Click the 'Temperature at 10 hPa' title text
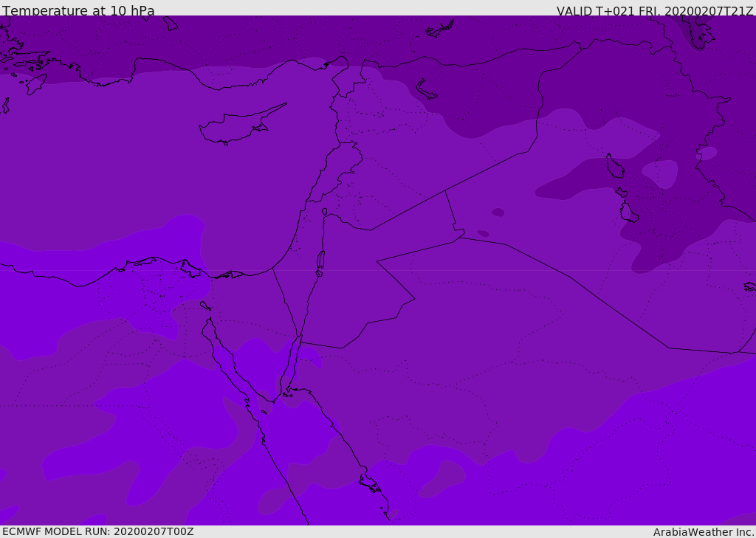This screenshot has width=756, height=538. (x=78, y=10)
